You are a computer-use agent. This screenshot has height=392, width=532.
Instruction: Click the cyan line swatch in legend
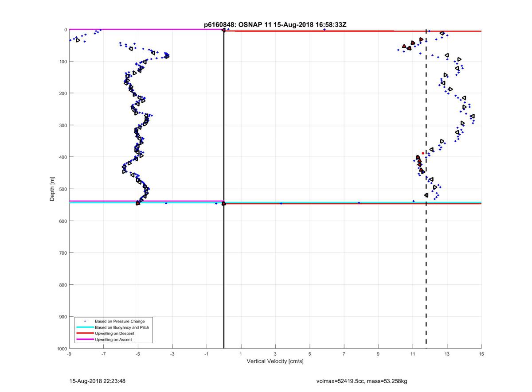tap(85, 327)
